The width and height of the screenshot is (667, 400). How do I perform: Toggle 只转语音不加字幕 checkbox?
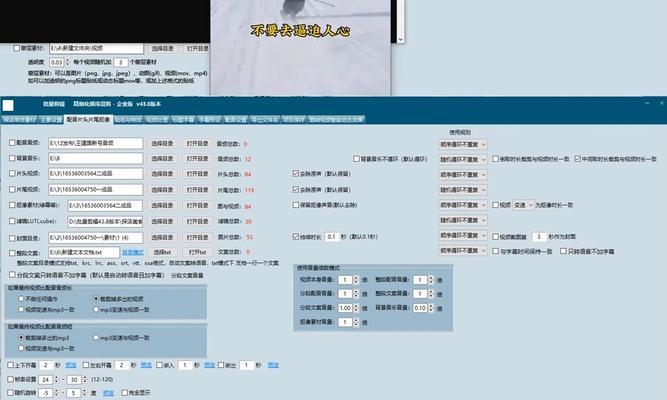[x=563, y=251]
